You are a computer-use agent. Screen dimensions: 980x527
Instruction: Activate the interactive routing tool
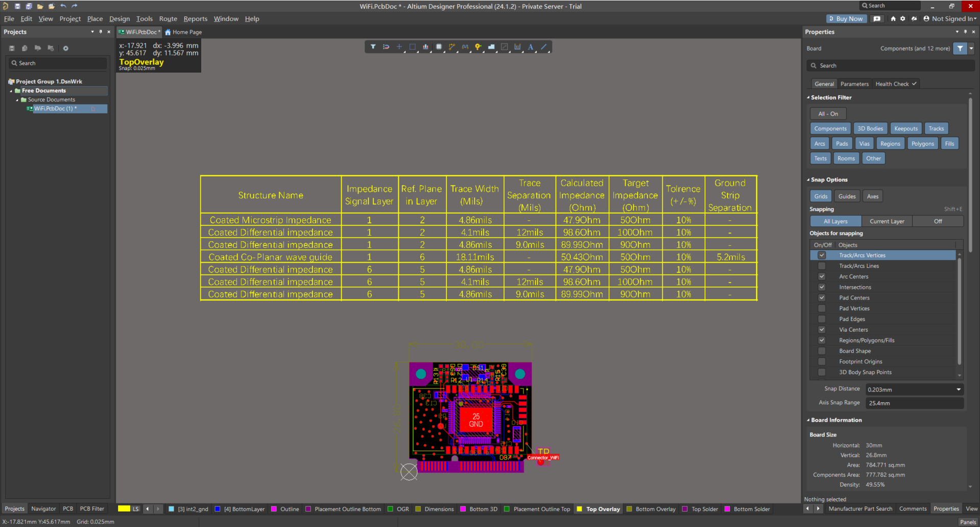click(452, 47)
